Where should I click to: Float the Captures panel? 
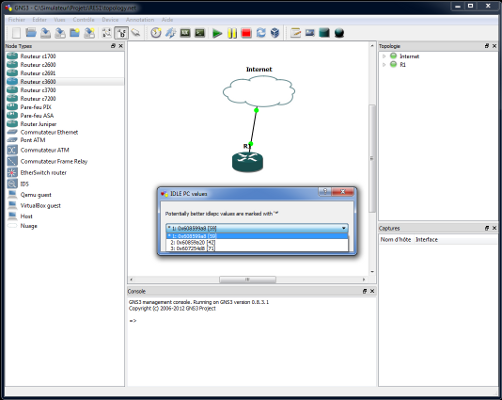pyautogui.click(x=487, y=228)
